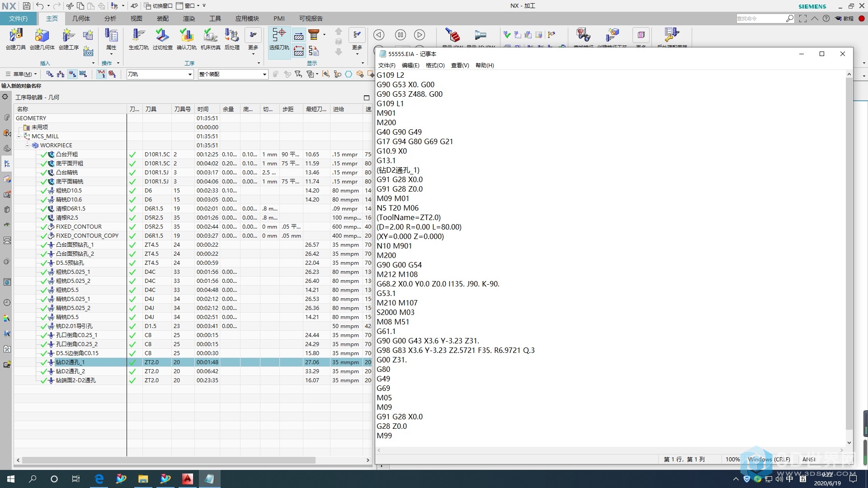Click the navigator horizontal scrollbar

coord(169,460)
